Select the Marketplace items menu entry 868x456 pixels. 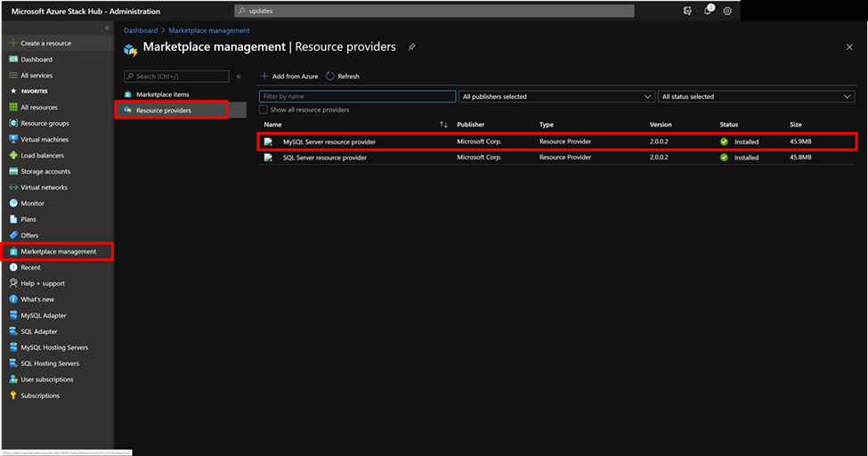point(162,94)
